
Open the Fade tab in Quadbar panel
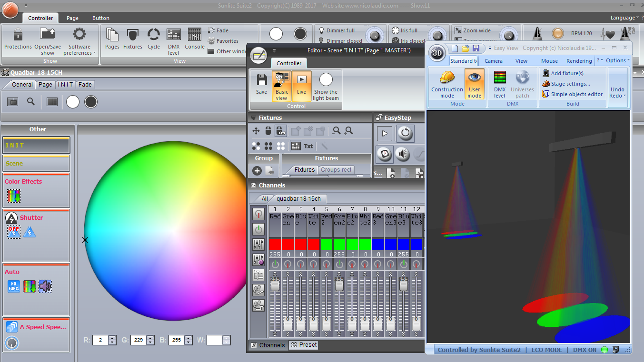pos(85,84)
